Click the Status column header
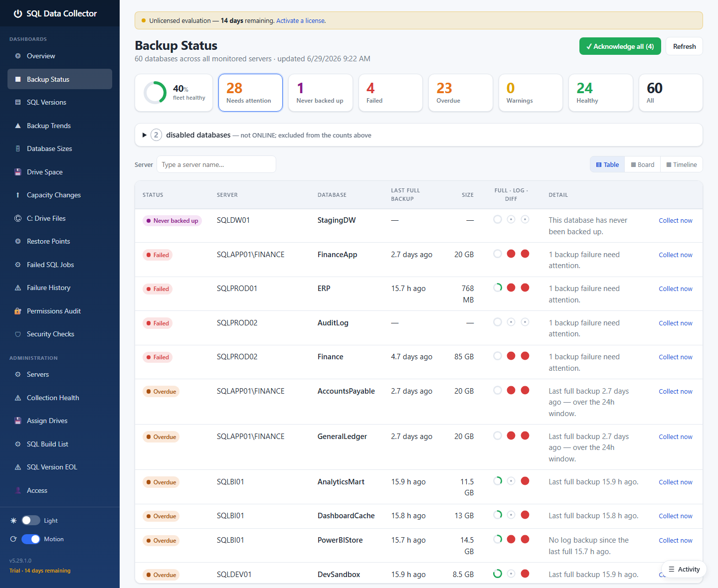This screenshot has height=588, width=718. click(153, 195)
